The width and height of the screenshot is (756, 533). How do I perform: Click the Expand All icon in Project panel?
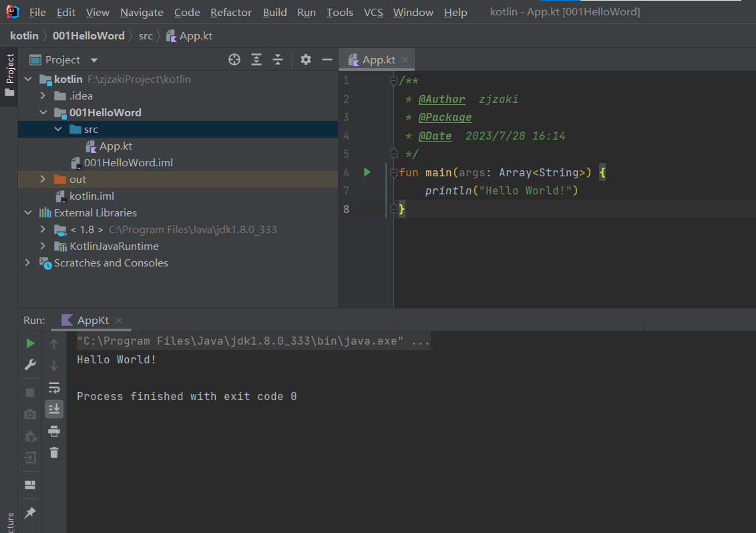256,59
